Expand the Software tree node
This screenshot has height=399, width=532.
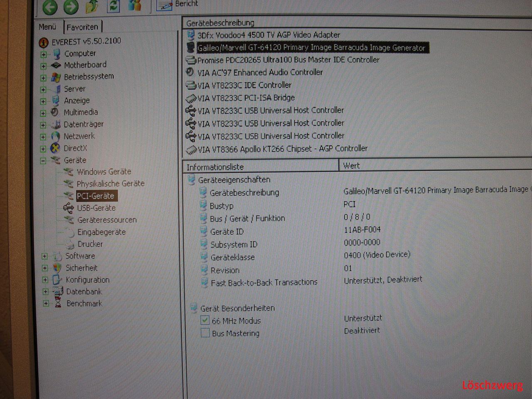click(x=45, y=256)
